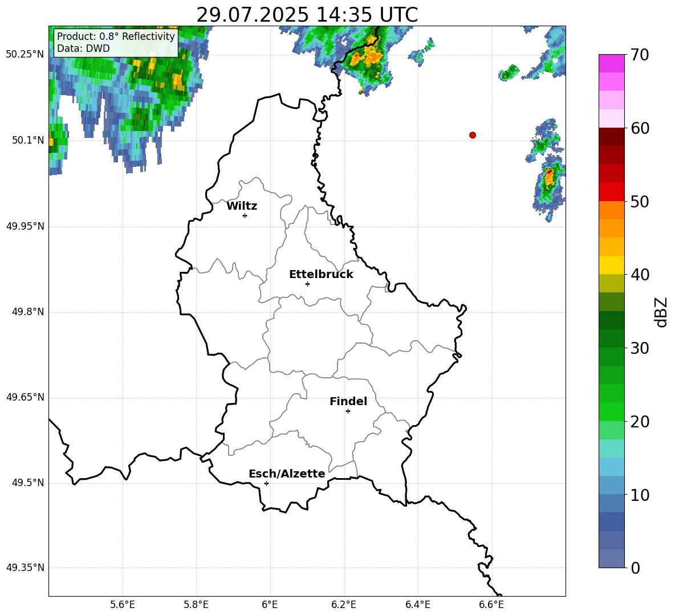Click the 5.8°E longitude label
Viewport: 675px width, 616px height.
click(196, 605)
